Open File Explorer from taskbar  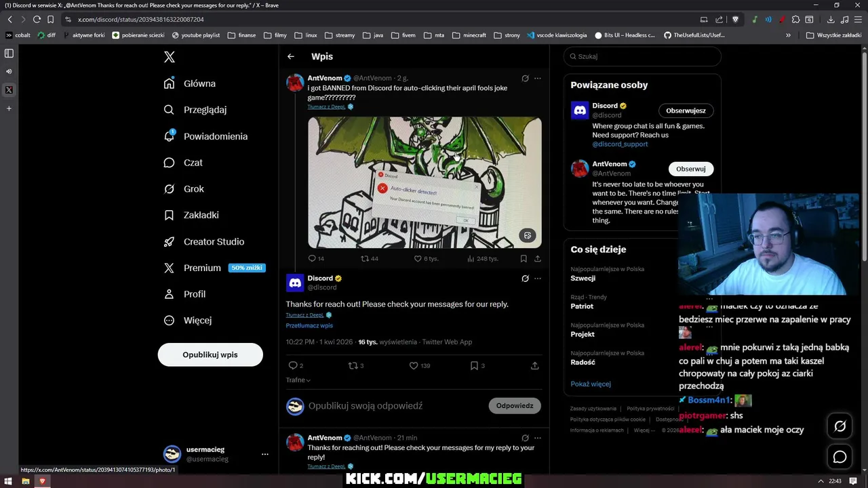pos(25,481)
